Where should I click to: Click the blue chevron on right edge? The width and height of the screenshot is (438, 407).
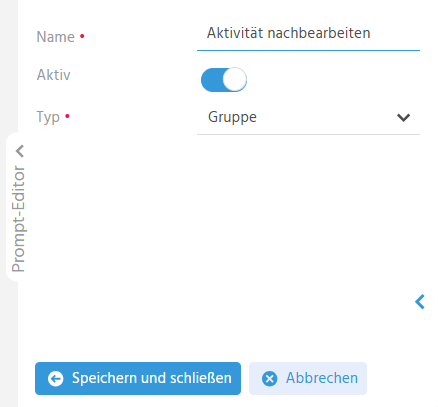point(420,302)
